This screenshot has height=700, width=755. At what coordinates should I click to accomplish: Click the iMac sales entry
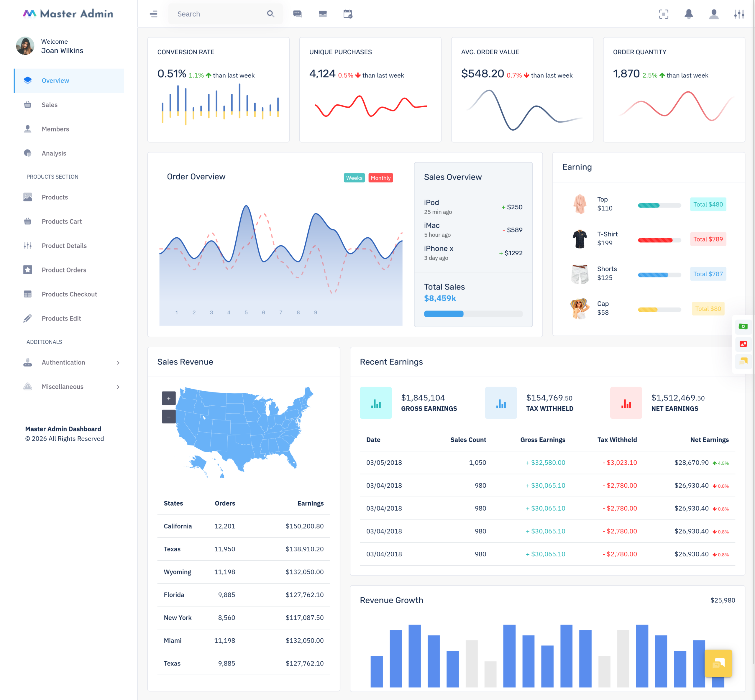click(x=473, y=229)
